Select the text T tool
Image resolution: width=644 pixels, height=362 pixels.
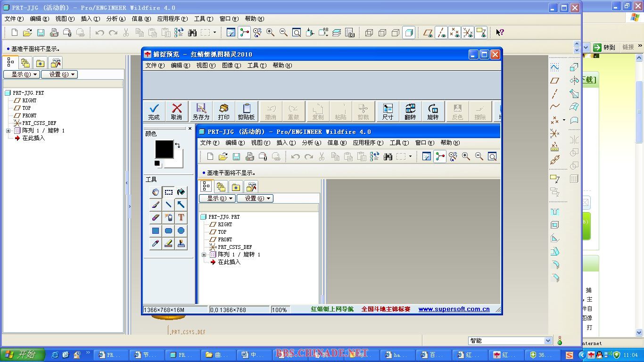pyautogui.click(x=181, y=218)
